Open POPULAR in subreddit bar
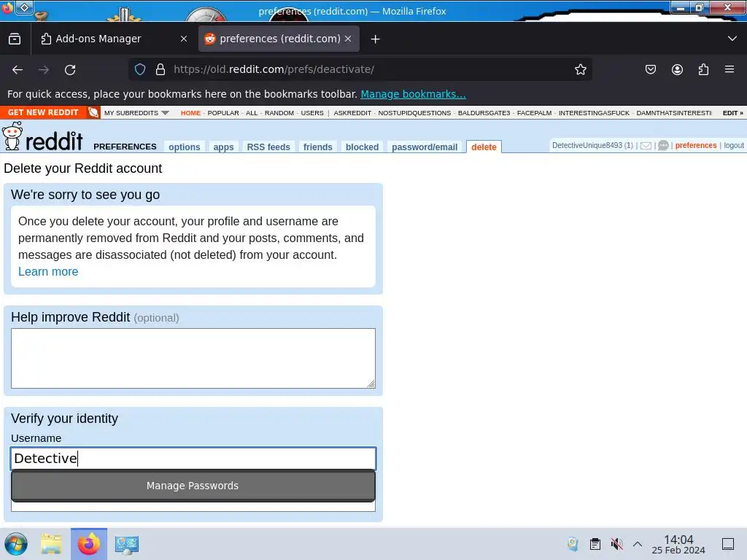Screen dimensions: 747x560 click(x=223, y=113)
